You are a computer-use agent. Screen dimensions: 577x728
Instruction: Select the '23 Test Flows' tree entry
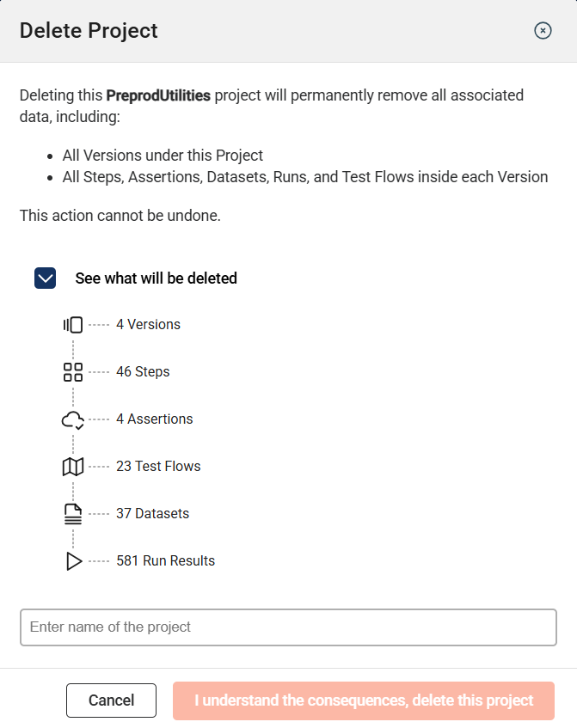158,467
